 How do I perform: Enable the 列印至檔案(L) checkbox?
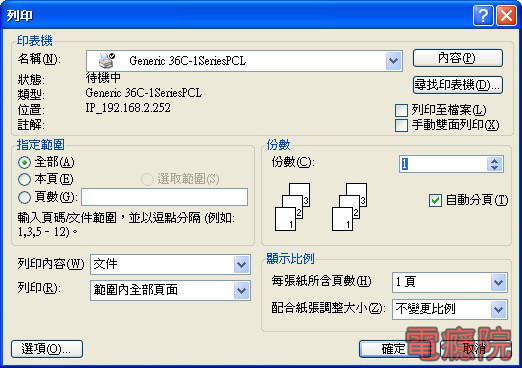[401, 110]
